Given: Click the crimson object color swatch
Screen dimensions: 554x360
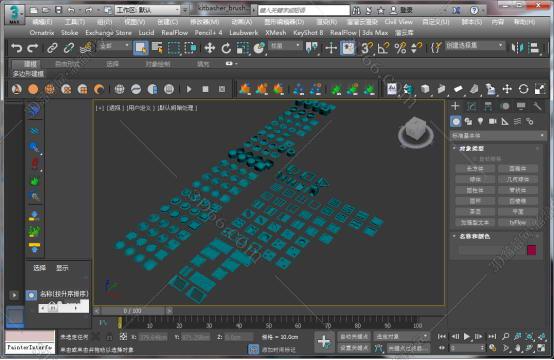Looking at the screenshot, I should (x=532, y=250).
